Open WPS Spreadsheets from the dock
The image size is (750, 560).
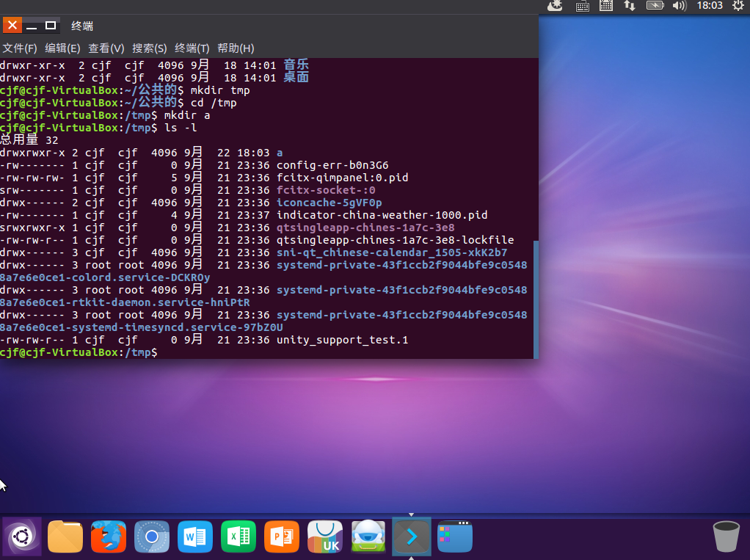point(239,537)
